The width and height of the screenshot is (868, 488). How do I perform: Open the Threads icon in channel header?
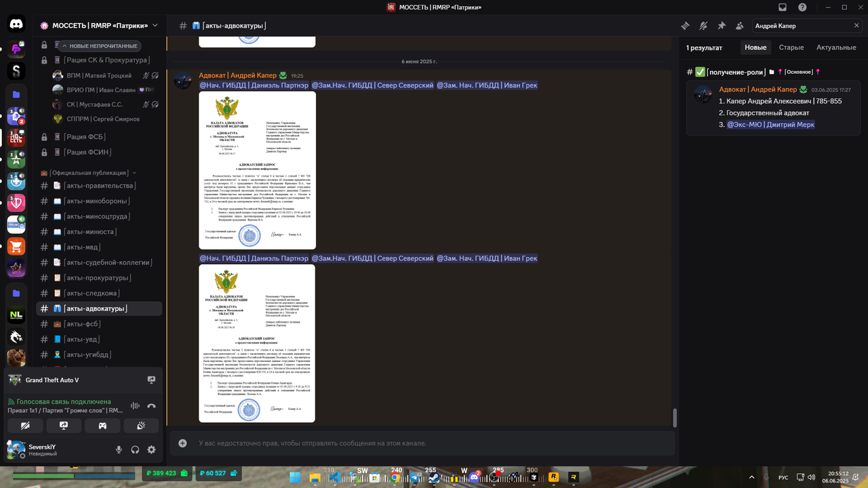pyautogui.click(x=686, y=26)
